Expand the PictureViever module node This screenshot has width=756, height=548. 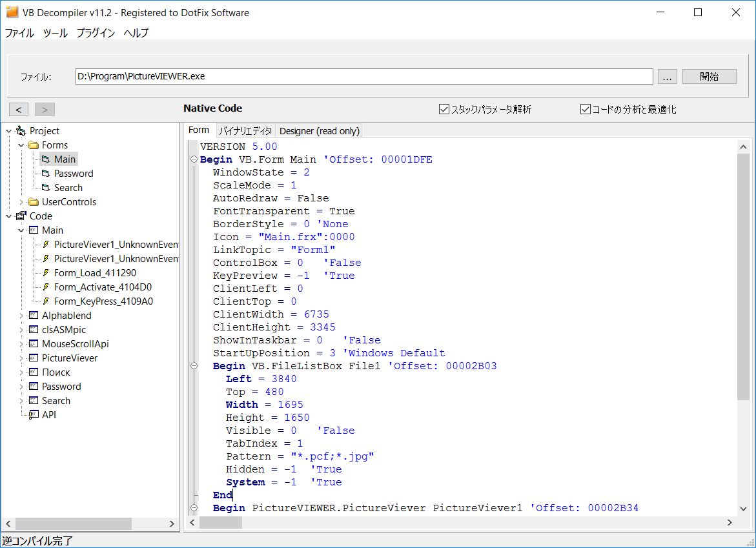click(x=21, y=359)
